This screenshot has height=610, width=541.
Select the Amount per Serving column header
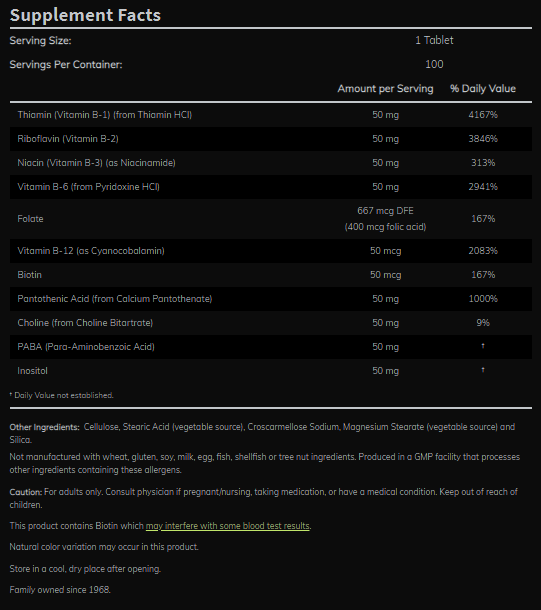[385, 89]
